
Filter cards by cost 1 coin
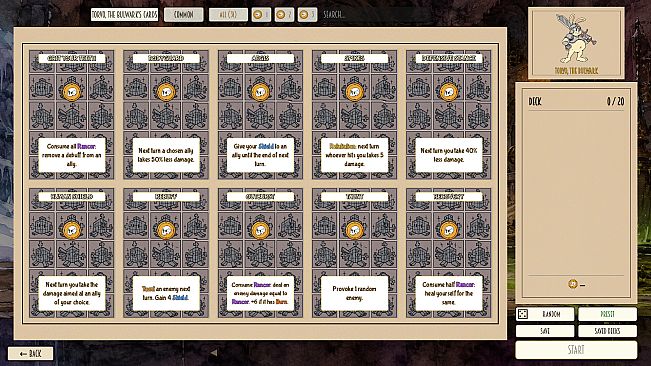pos(261,15)
